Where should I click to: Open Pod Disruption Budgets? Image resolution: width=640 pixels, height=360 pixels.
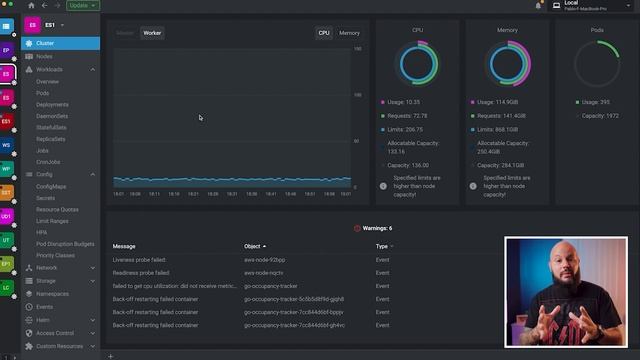[65, 244]
